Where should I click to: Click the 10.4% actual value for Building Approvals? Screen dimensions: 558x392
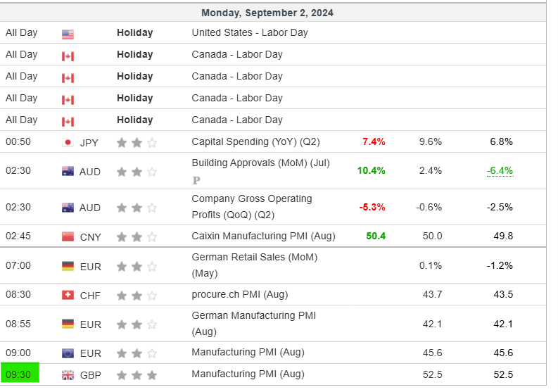pos(371,170)
